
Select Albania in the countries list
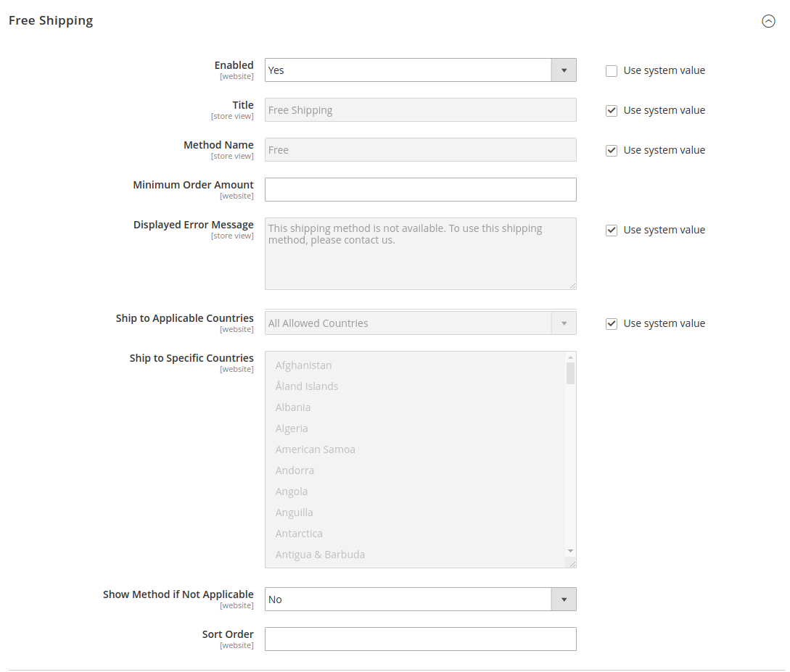[293, 407]
